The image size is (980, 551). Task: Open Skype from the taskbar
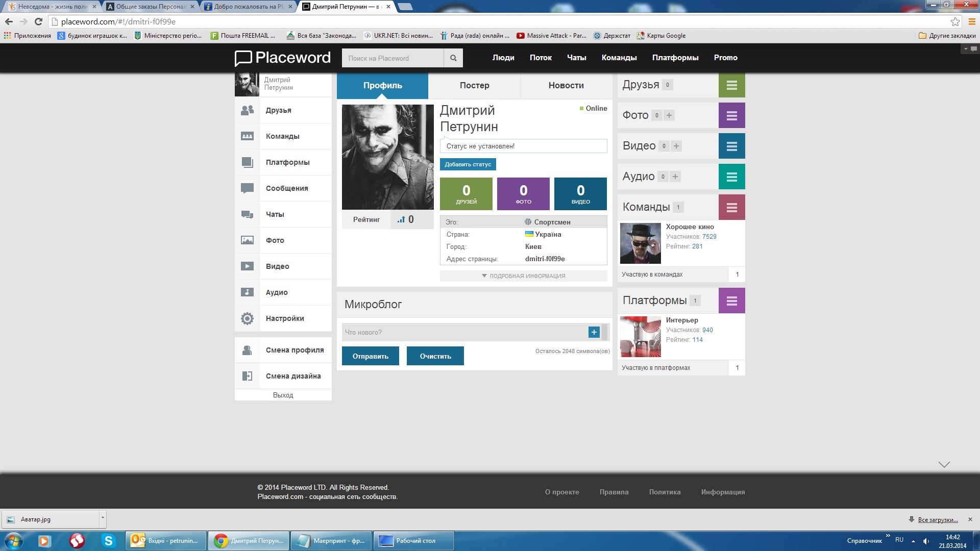coord(108,541)
